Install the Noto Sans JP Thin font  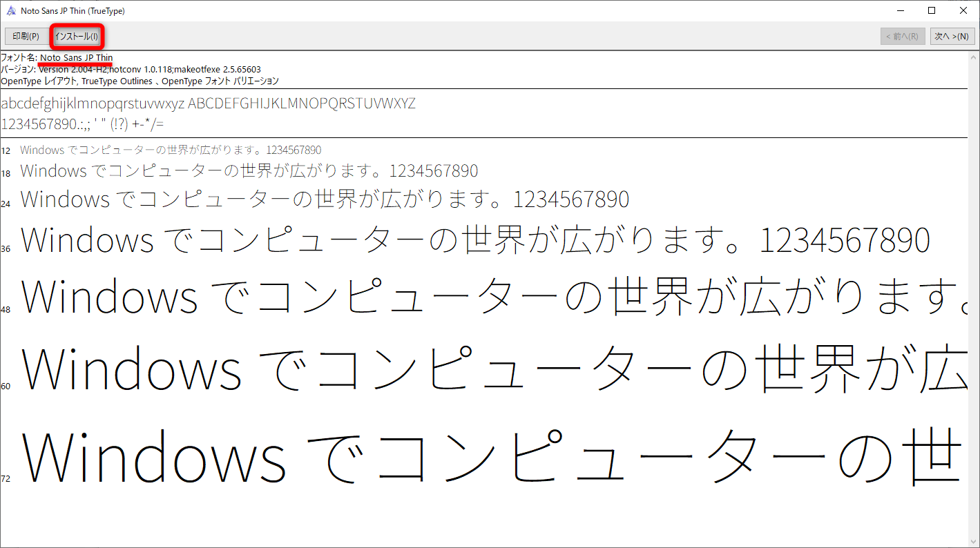point(77,36)
